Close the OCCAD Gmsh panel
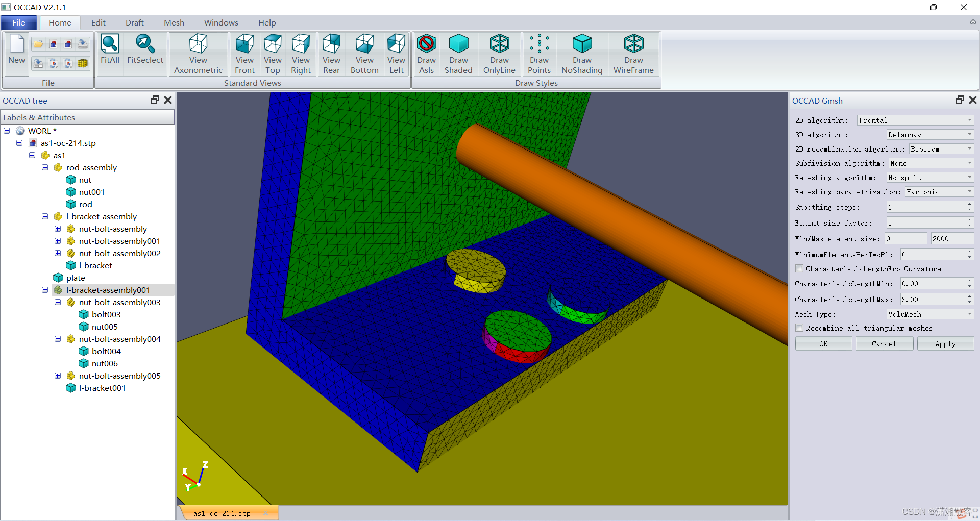Screen dimensions: 980x521 click(973, 100)
